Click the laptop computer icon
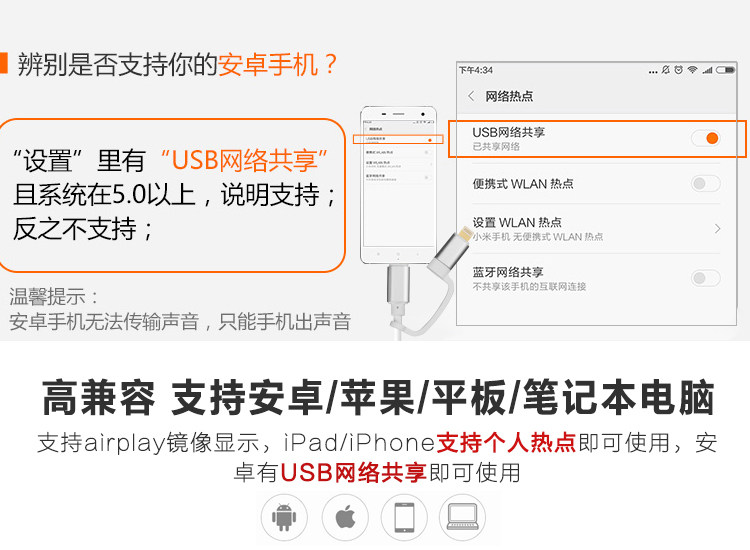The image size is (750, 550). click(x=462, y=517)
